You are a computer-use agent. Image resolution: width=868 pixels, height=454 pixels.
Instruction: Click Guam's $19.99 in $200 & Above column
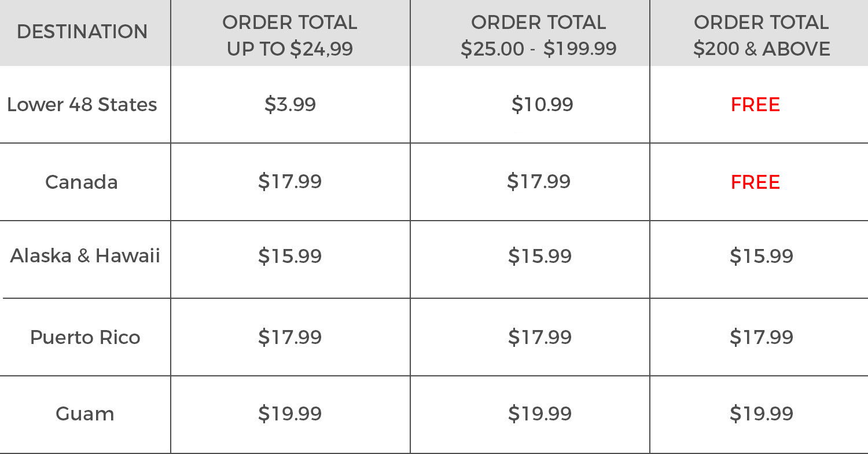762,413
